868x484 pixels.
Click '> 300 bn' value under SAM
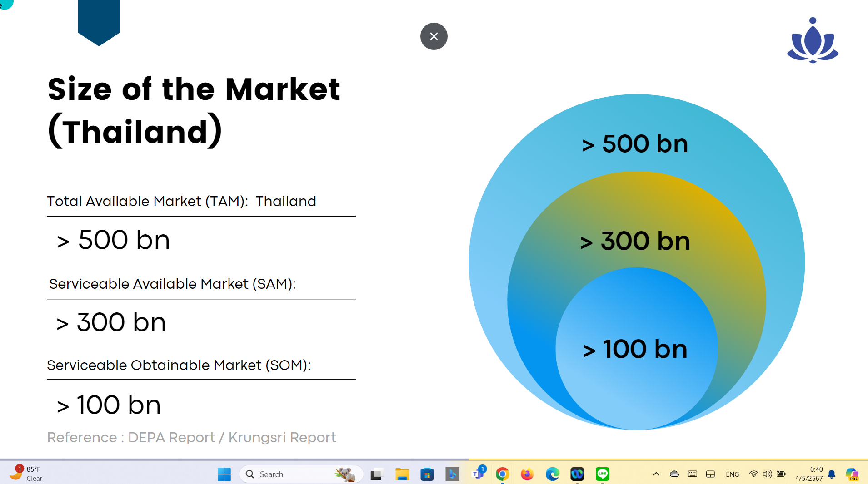[111, 322]
